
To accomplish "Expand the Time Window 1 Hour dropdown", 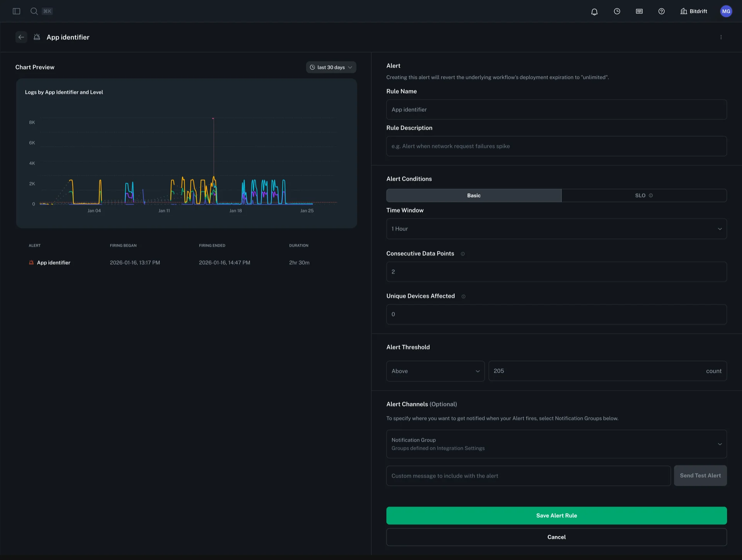I will [556, 229].
